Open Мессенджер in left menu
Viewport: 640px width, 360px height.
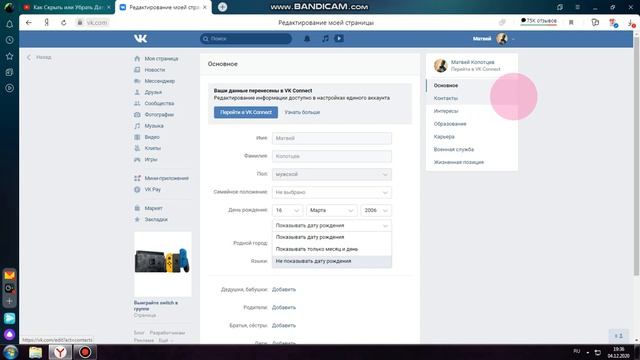160,81
